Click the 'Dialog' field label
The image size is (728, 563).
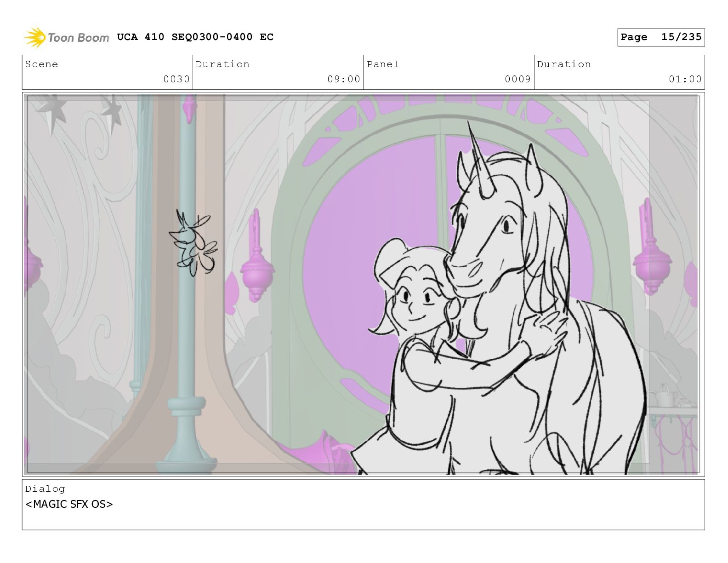pos(45,489)
